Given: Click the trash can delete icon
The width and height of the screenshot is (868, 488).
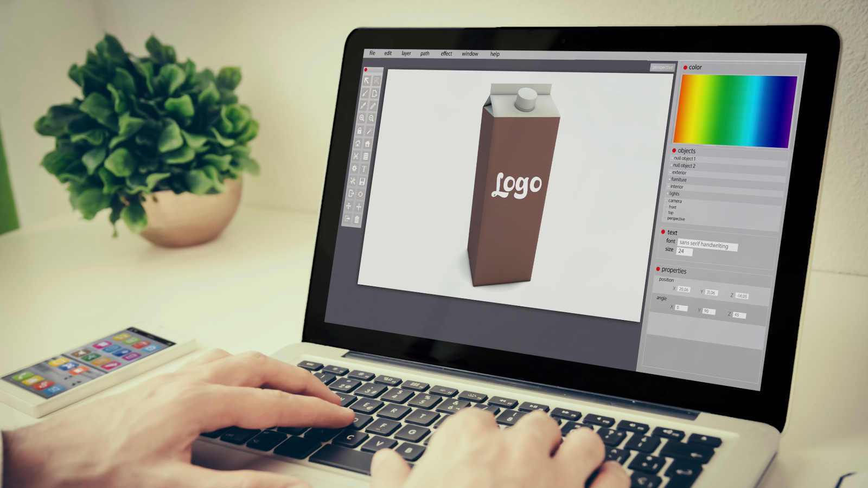Looking at the screenshot, I should click(x=356, y=220).
